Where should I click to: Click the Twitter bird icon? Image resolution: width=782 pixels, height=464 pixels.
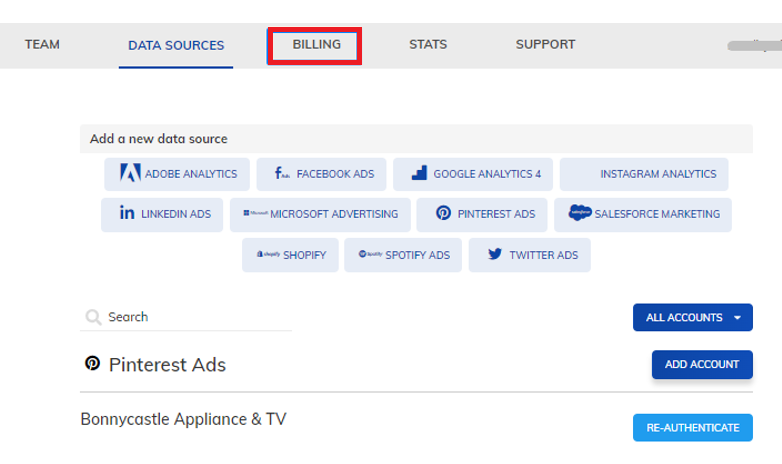(495, 254)
